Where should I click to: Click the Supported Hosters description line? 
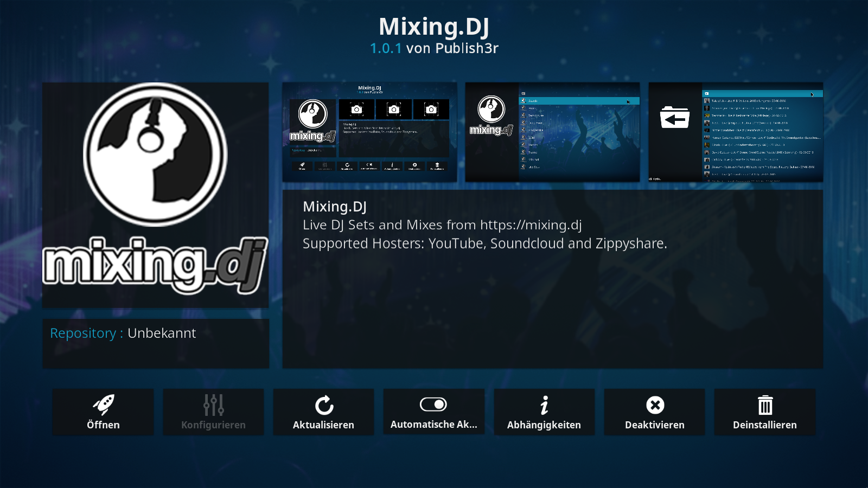[485, 243]
